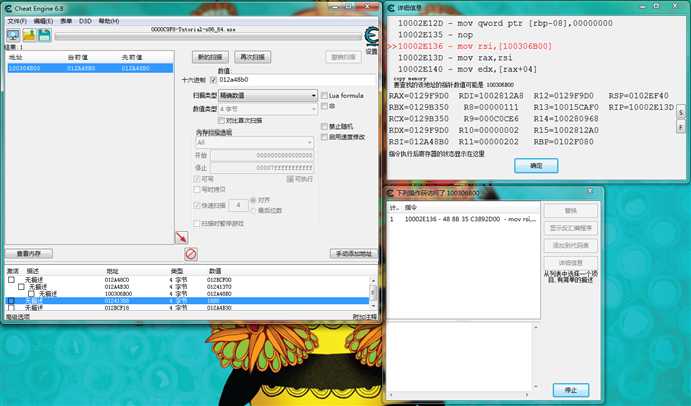Click 高级选项 at the bottom left
The width and height of the screenshot is (691, 406).
point(18,317)
